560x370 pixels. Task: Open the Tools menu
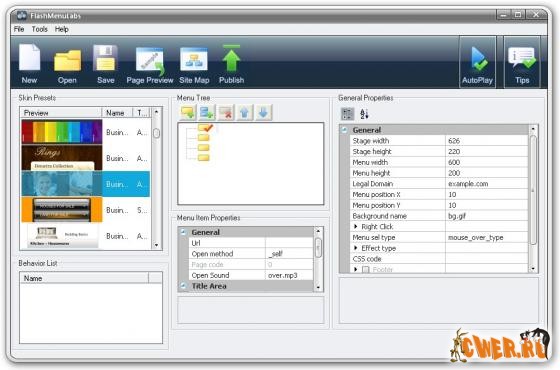click(39, 29)
